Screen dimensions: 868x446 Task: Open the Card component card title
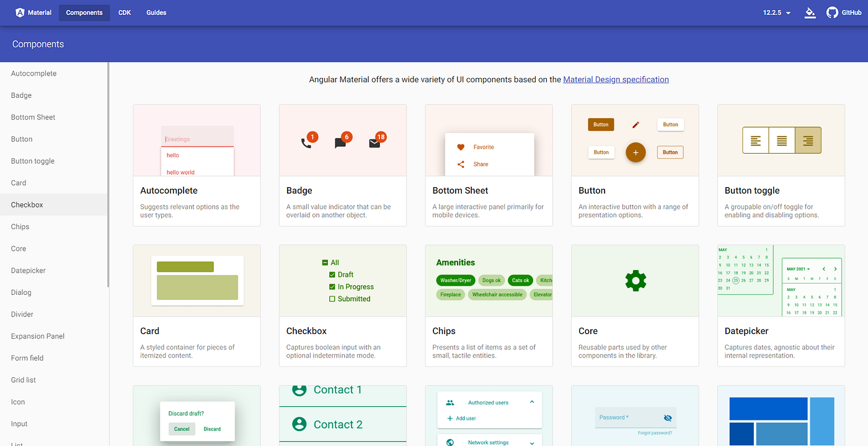(149, 331)
